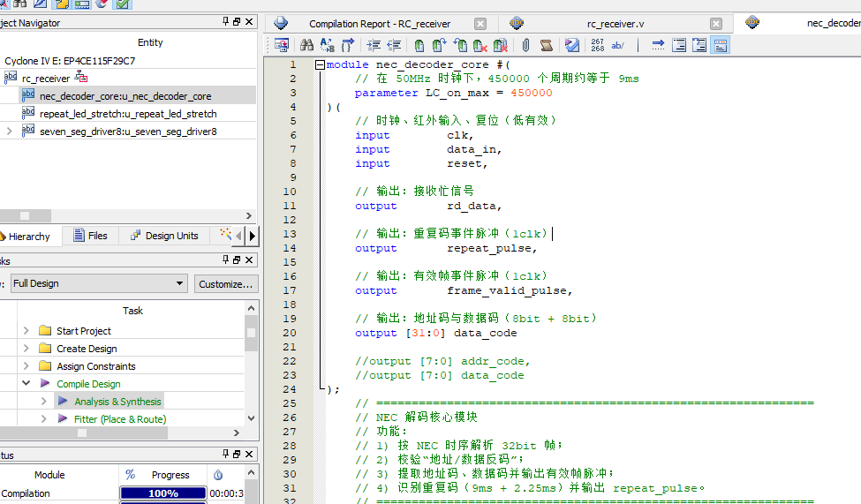The width and height of the screenshot is (861, 504).
Task: Insert file using the paperclip icon
Action: (525, 45)
